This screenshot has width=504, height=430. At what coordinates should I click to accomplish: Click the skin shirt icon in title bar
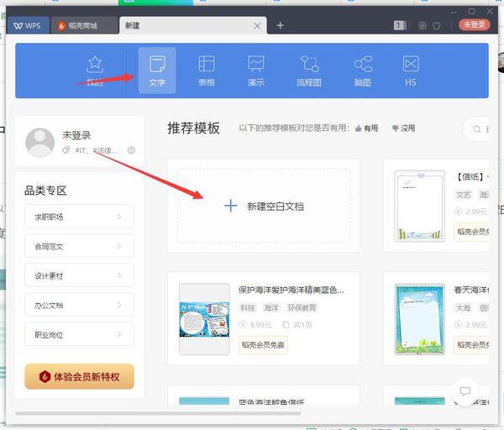(x=437, y=26)
